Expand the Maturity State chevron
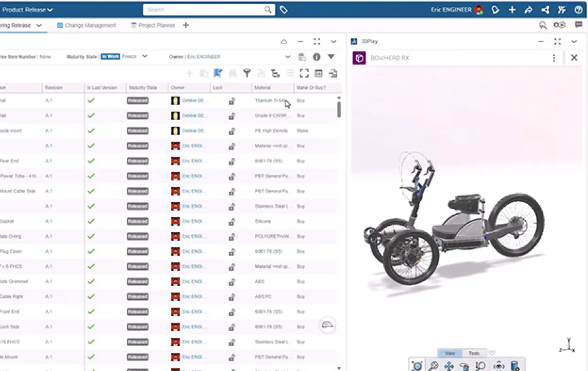Viewport: 588px width, 371px height. coord(145,56)
